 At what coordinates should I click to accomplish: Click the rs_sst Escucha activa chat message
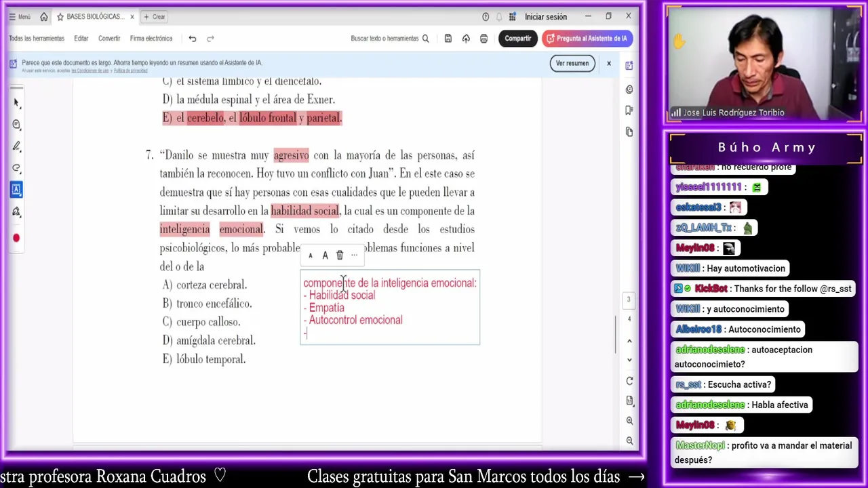tap(724, 384)
